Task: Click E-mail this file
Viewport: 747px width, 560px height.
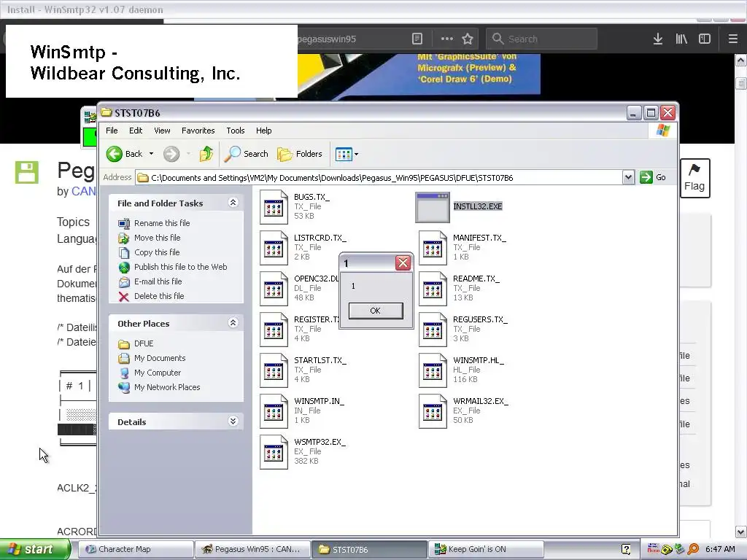Action: point(158,281)
